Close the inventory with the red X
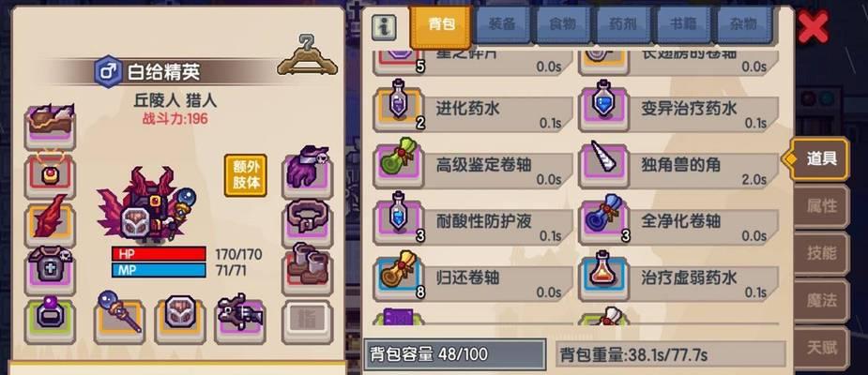This screenshot has width=868, height=375. point(814,26)
